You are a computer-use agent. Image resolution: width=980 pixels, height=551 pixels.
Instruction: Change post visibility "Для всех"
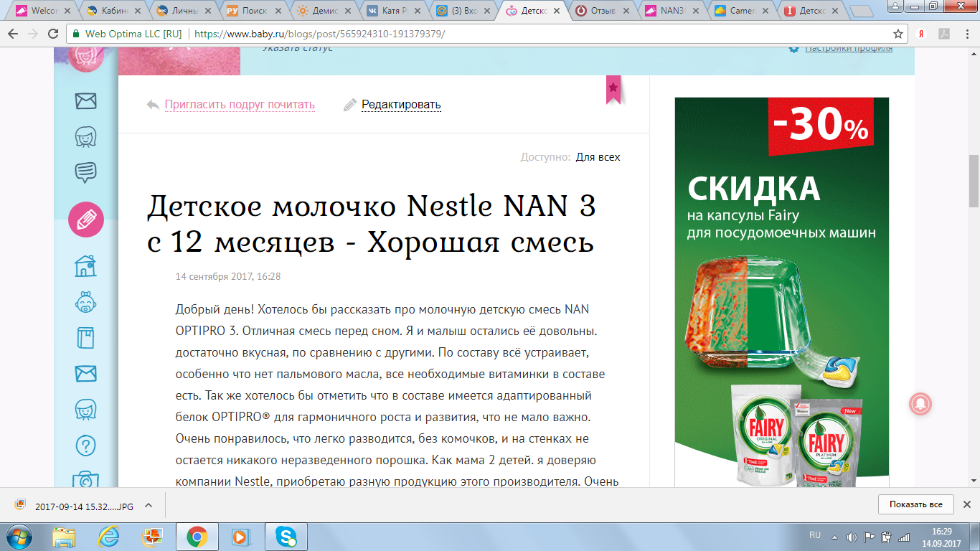click(598, 157)
